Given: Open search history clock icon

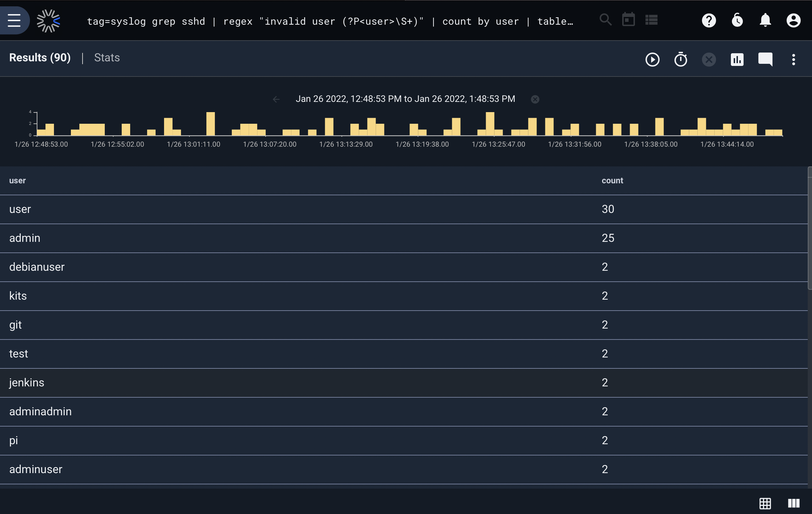Looking at the screenshot, I should 737,20.
